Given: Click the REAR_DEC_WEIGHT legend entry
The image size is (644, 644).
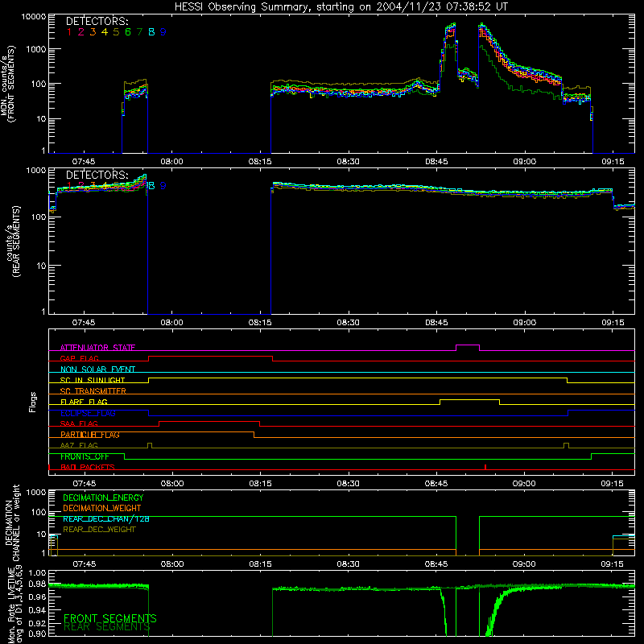Looking at the screenshot, I should [x=99, y=530].
